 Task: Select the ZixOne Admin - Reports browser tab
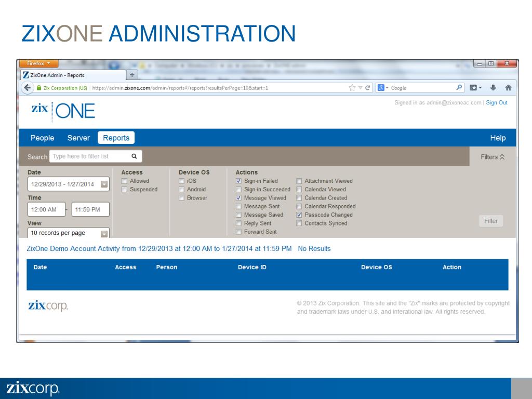point(73,75)
